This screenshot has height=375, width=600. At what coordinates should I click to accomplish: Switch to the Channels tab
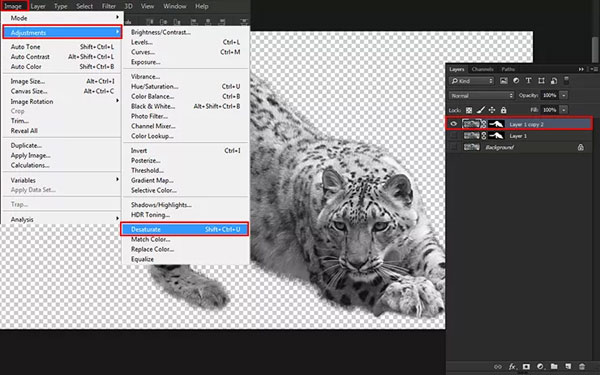pos(482,69)
